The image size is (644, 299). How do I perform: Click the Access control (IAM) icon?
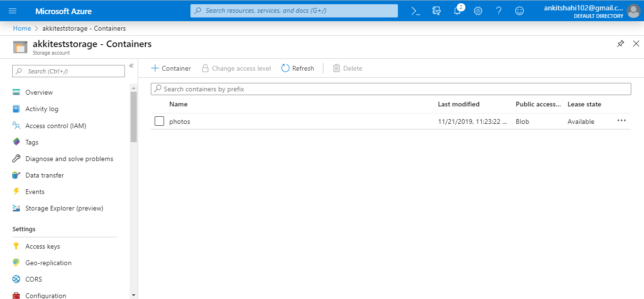pyautogui.click(x=17, y=126)
